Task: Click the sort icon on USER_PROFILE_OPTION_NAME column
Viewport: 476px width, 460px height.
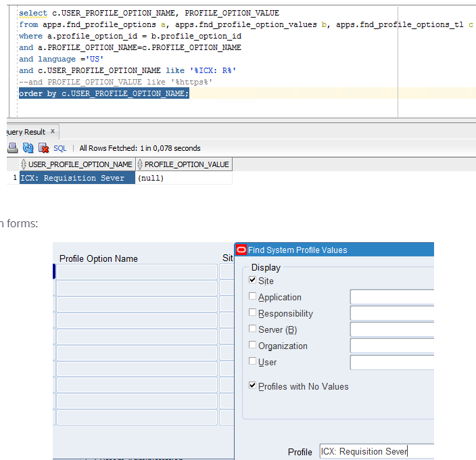Action: (24, 164)
